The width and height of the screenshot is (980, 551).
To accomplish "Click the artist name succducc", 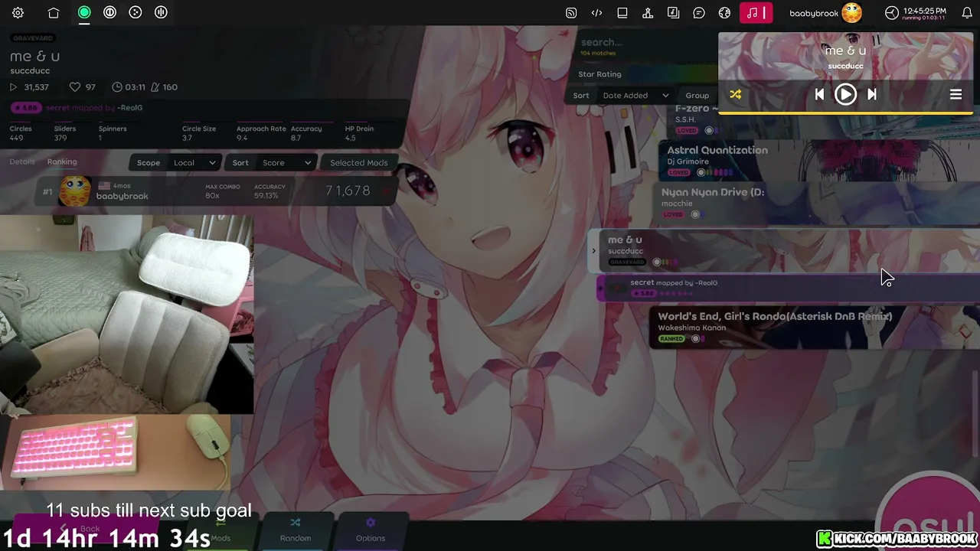I will (30, 71).
